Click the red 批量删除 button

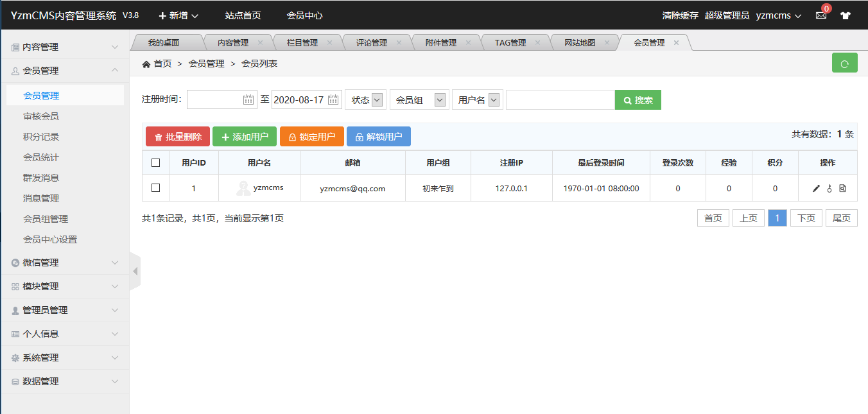(x=178, y=137)
